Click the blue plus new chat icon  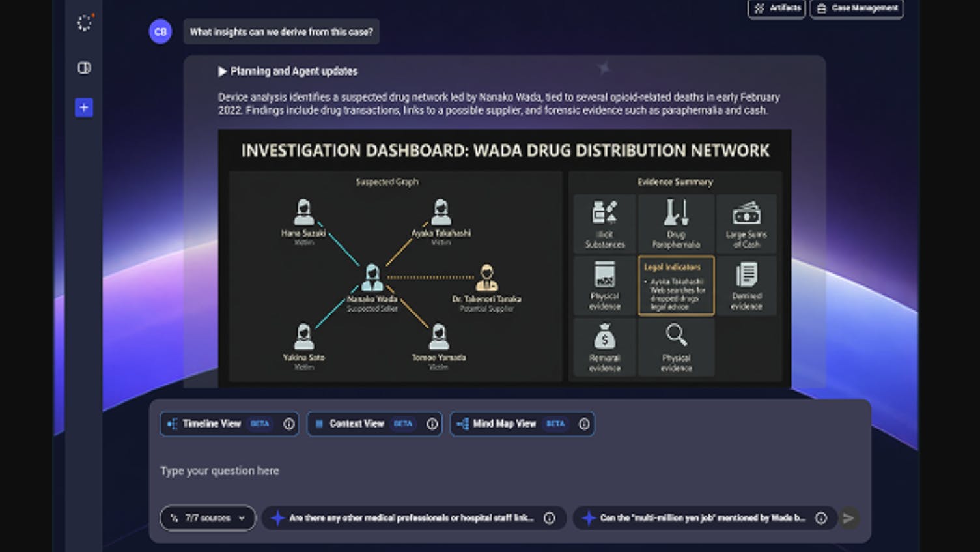tap(84, 108)
